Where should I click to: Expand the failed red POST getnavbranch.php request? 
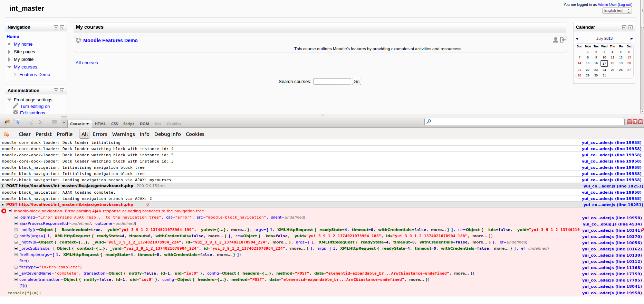click(x=3, y=205)
